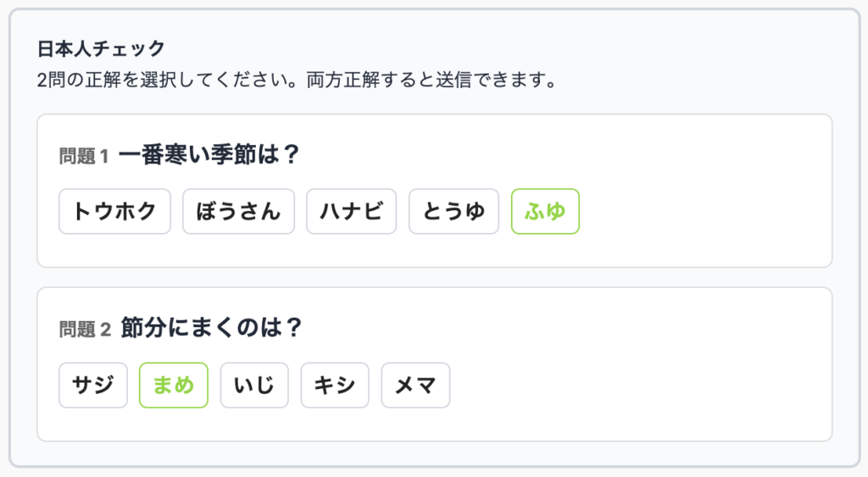Image resolution: width=868 pixels, height=477 pixels.
Task: Click the とうゆ option
Action: click(453, 211)
